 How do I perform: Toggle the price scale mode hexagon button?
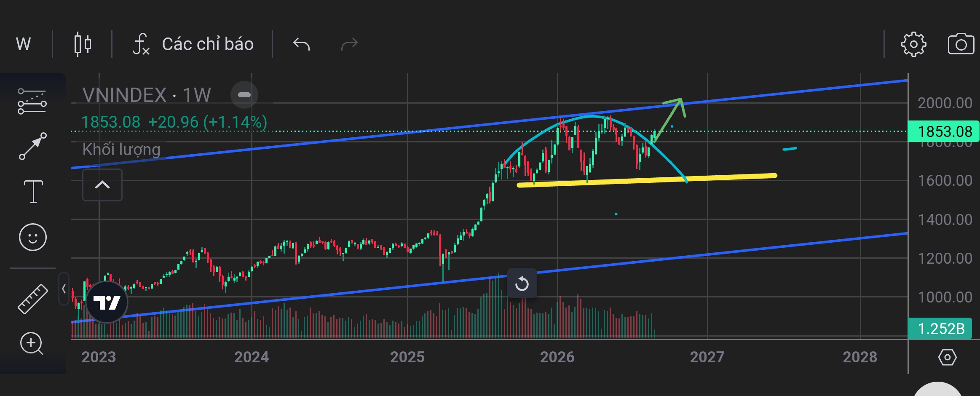(x=948, y=358)
